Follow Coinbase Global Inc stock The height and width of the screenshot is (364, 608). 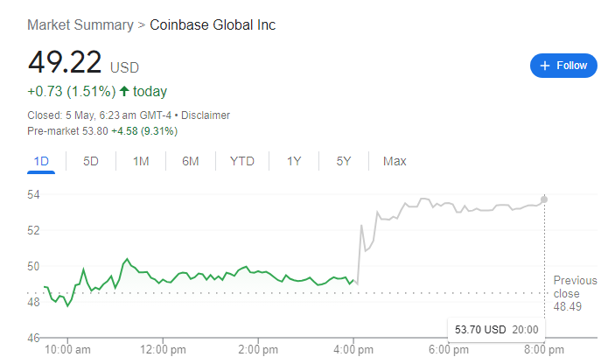tap(563, 66)
